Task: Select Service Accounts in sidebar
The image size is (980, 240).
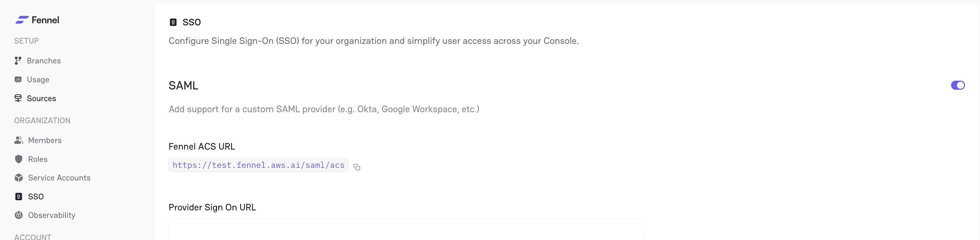Action: coord(59,178)
